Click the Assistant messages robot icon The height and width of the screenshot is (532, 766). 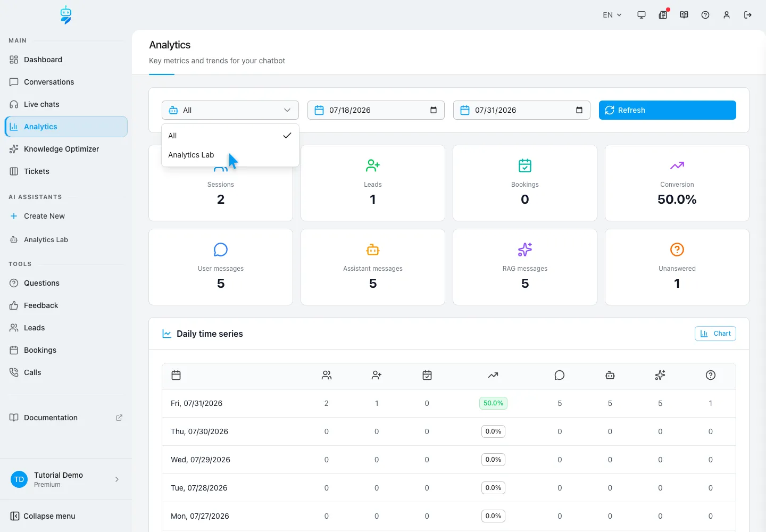[373, 250]
